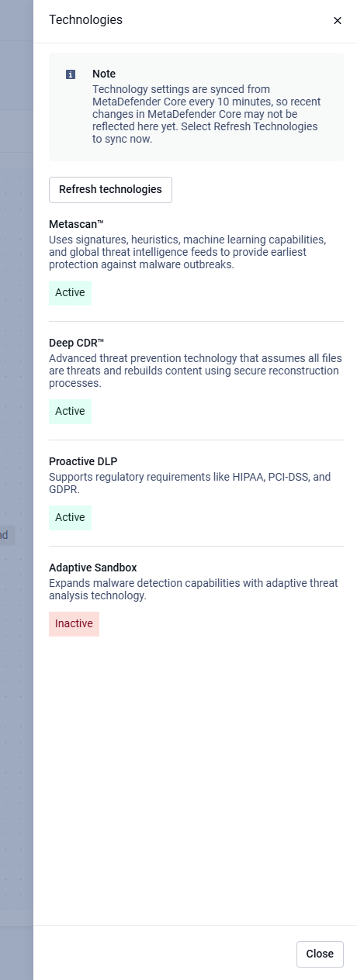Click the Deep CDR Active status badge
357x980 pixels.
pos(70,412)
